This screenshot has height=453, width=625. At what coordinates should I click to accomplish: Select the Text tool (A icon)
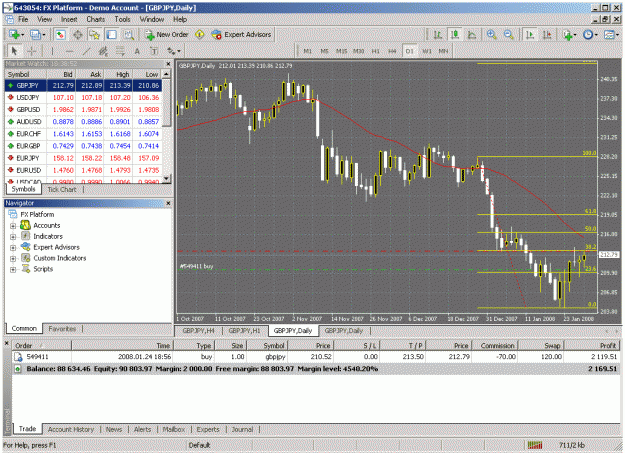point(137,51)
